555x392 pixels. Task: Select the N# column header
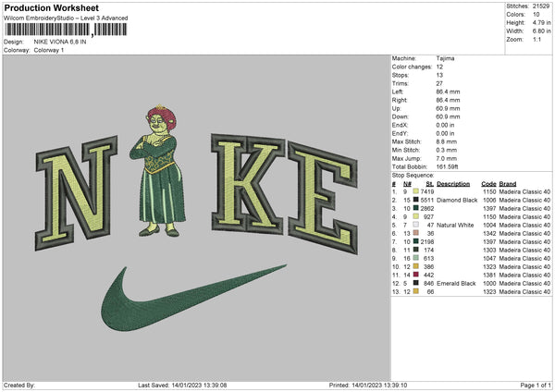pyautogui.click(x=407, y=184)
